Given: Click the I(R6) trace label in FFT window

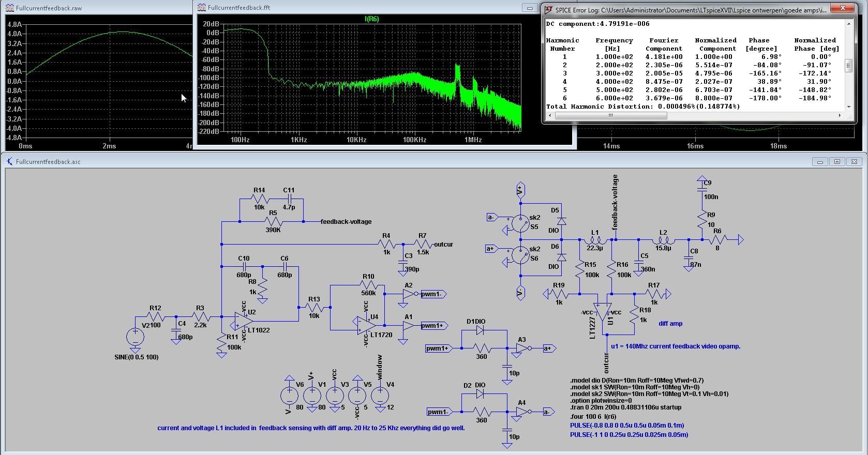Looking at the screenshot, I should point(371,19).
